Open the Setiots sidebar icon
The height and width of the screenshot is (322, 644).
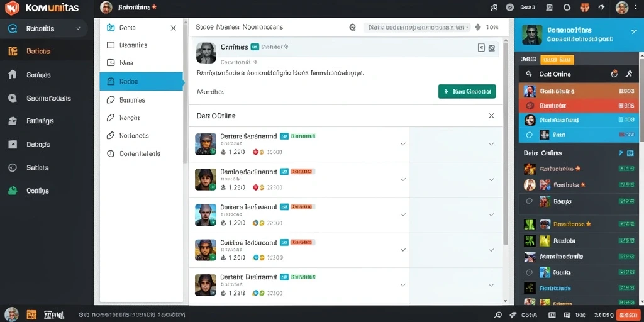click(x=13, y=167)
